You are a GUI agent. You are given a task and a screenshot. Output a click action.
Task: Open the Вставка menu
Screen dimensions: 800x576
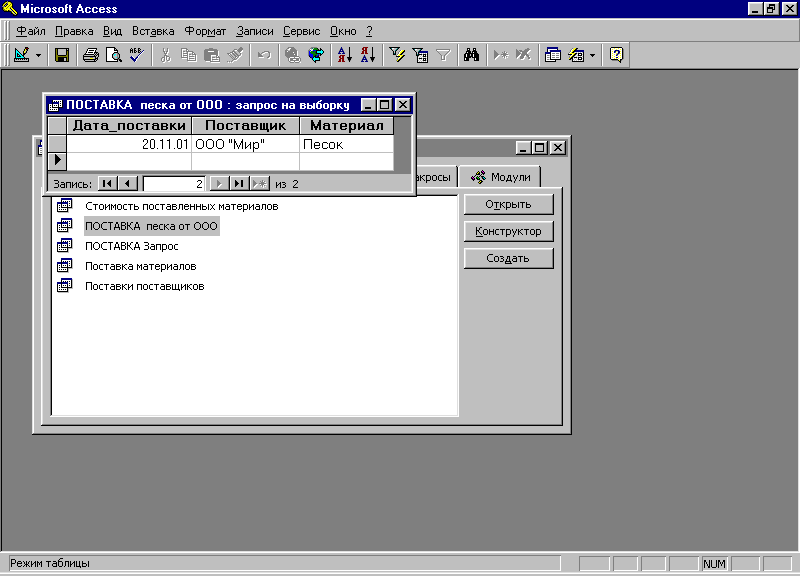pyautogui.click(x=153, y=31)
